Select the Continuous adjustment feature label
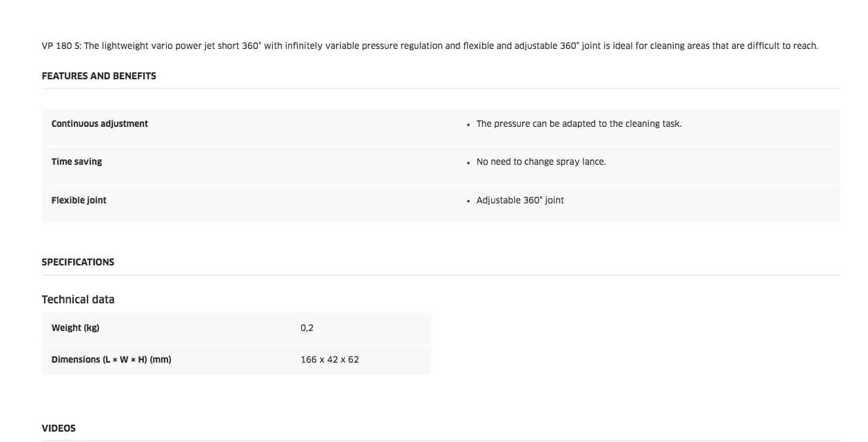868x442 pixels. click(x=100, y=123)
